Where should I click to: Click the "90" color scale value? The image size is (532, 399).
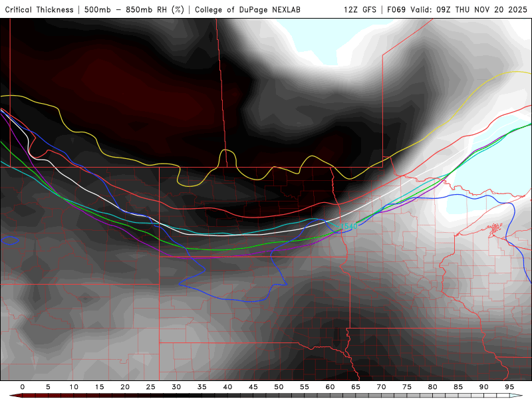tap(483, 387)
